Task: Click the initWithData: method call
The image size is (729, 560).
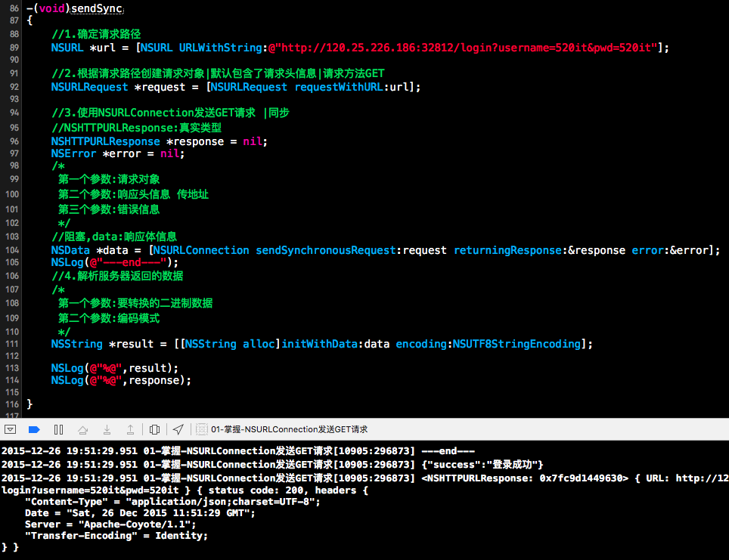Action: 320,344
